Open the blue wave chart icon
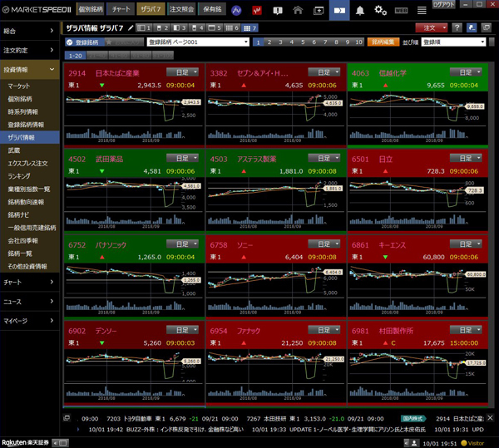Image resolution: width=499 pixels, height=448 pixels. point(236,11)
